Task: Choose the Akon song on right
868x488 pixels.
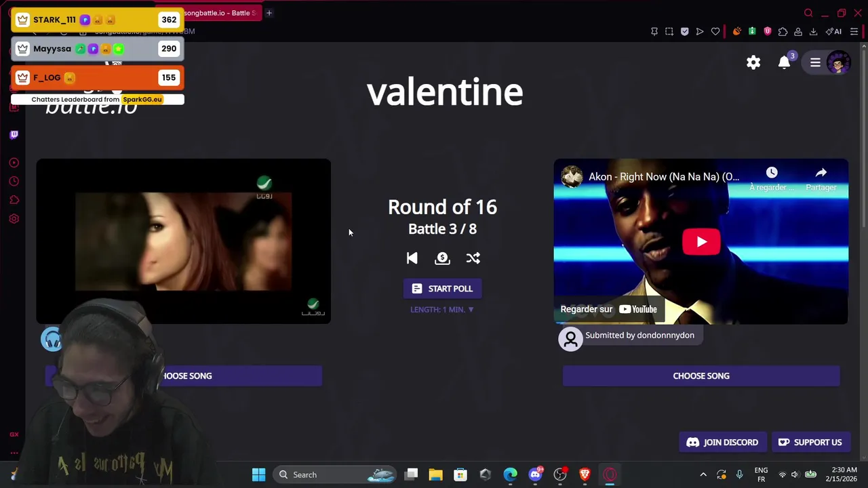Action: (x=701, y=375)
